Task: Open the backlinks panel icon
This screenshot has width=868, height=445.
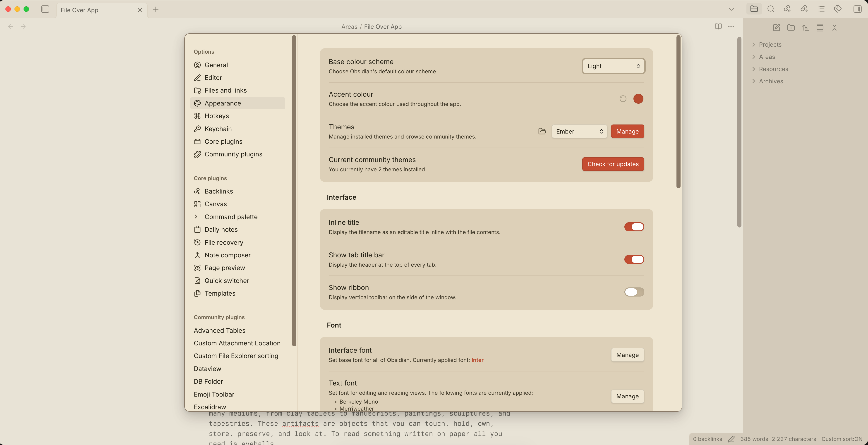Action: pyautogui.click(x=787, y=9)
